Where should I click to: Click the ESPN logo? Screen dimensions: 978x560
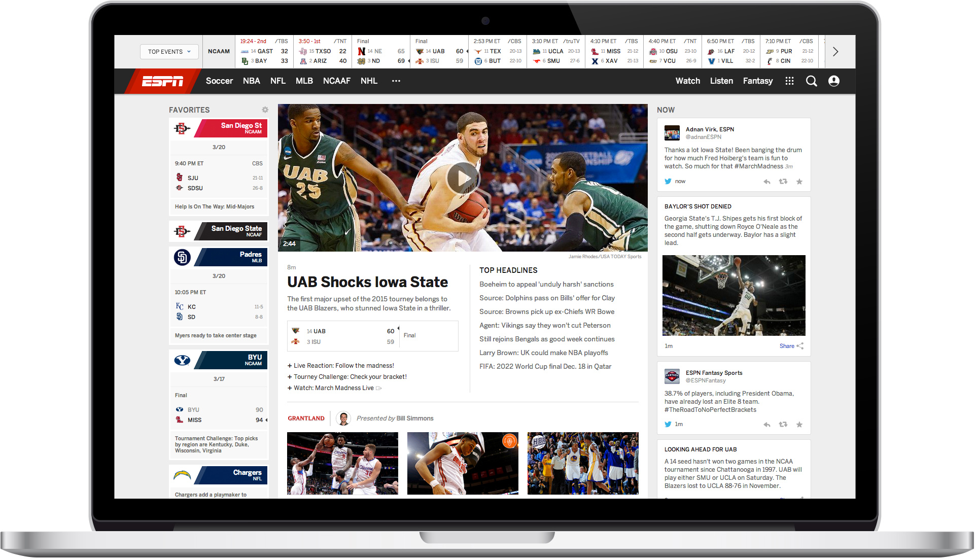(163, 81)
